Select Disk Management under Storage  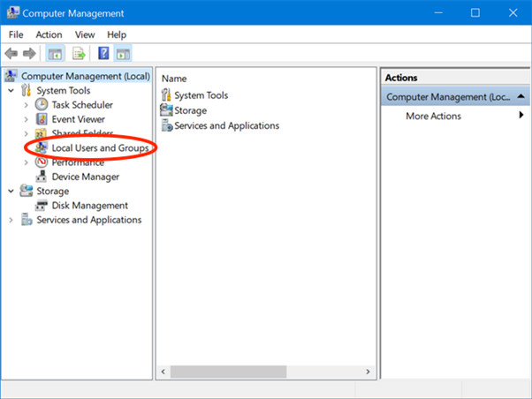coord(89,206)
